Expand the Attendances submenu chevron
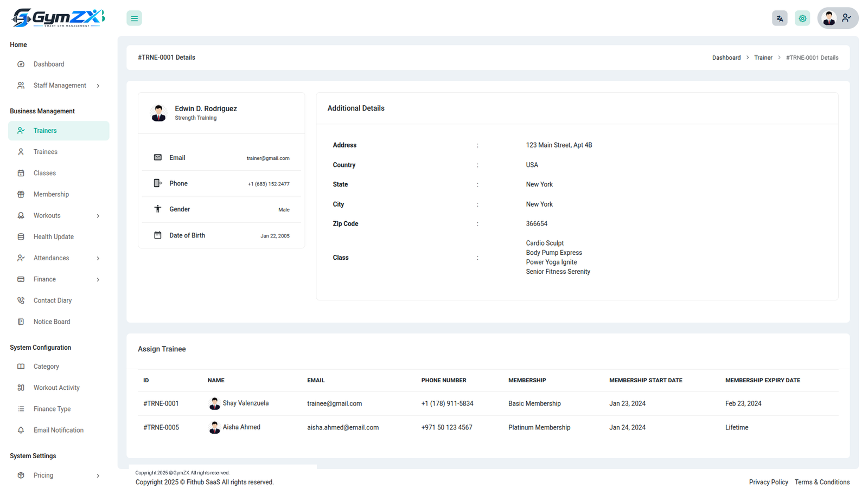The height and width of the screenshot is (488, 868). pos(98,258)
